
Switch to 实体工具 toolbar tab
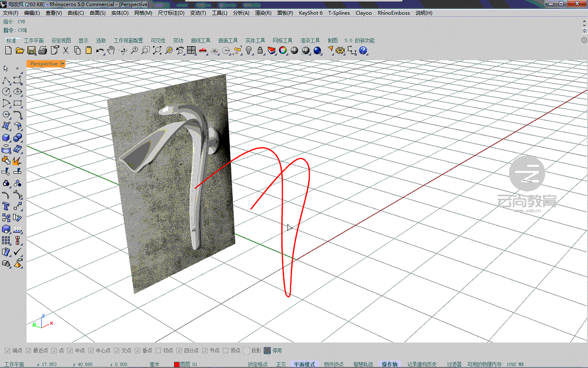click(255, 40)
